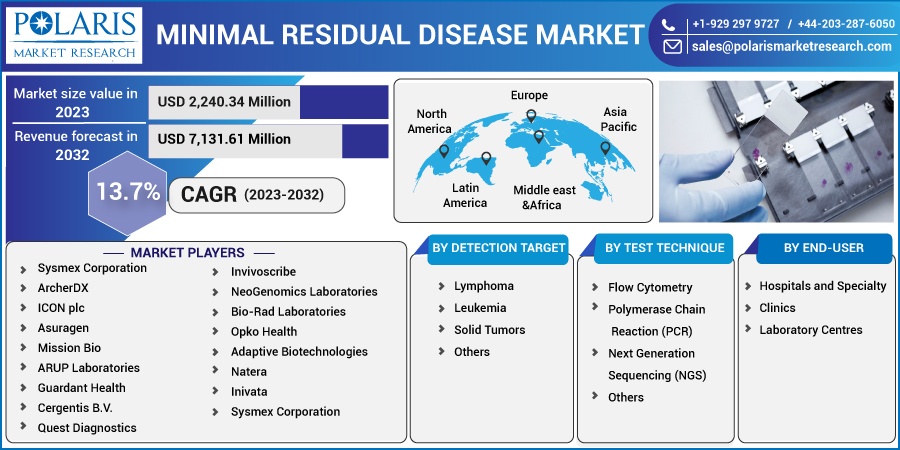Open the laboratory slide photo
900x450 pixels.
pyautogui.click(x=776, y=151)
